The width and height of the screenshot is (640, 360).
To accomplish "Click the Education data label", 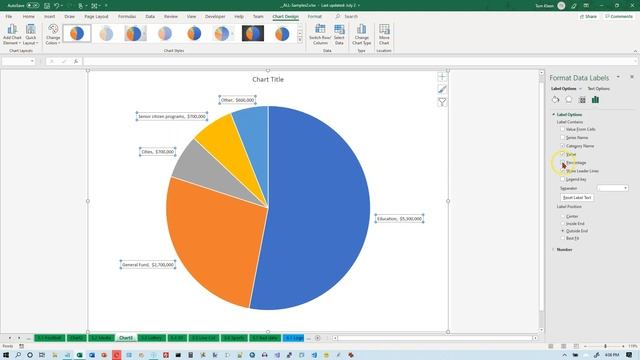I will [399, 219].
